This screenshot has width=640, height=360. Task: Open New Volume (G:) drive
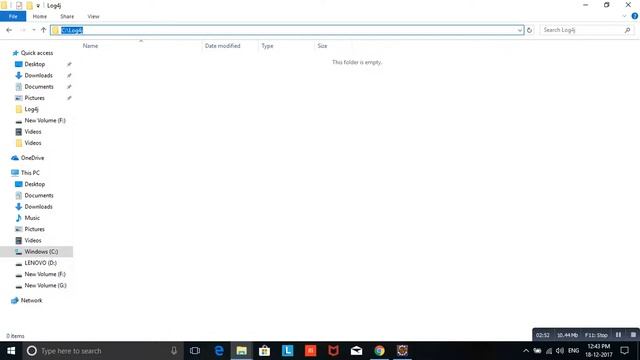point(45,285)
